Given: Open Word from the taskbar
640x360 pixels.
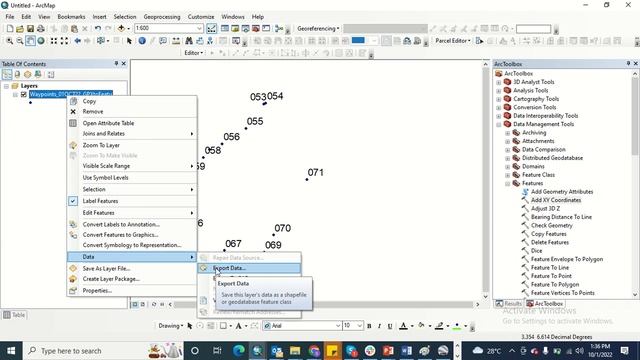Looking at the screenshot, I should pos(407,351).
